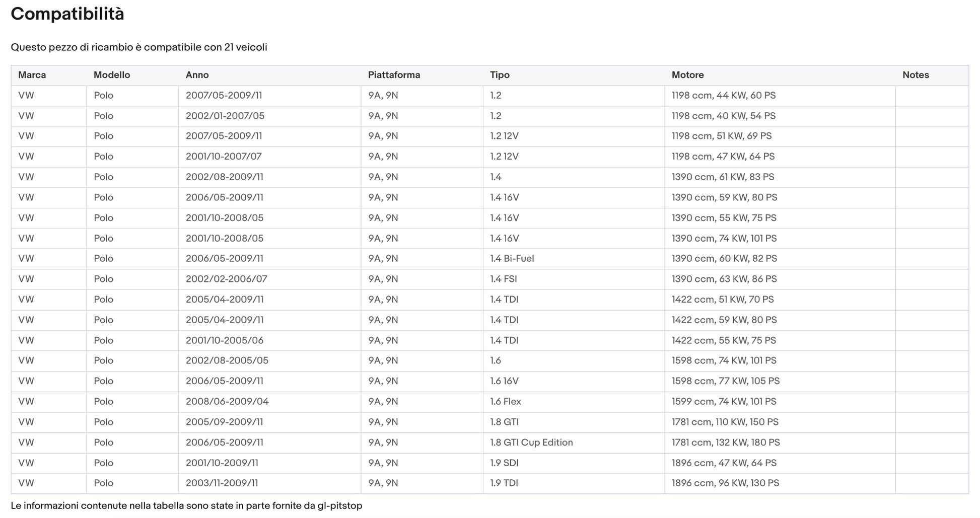The image size is (980, 518).
Task: Click the gl-pitstop information footer text
Action: (x=186, y=505)
